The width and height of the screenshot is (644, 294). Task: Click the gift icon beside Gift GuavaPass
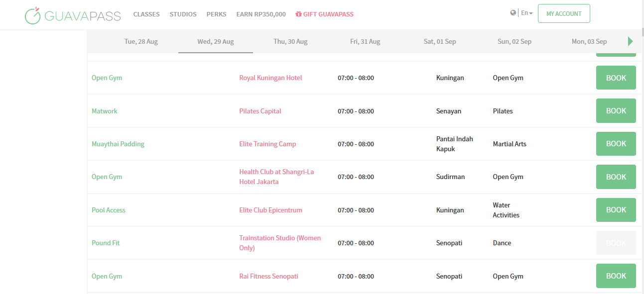coord(299,14)
